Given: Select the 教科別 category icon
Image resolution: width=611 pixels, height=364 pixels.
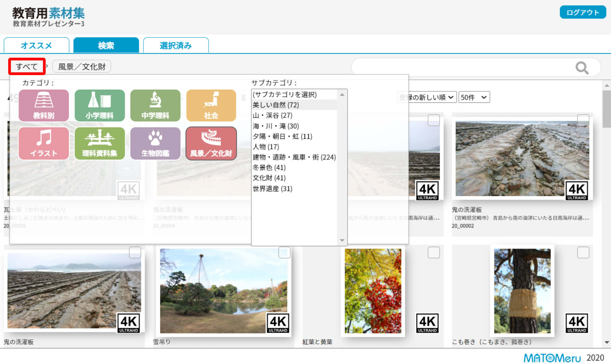Looking at the screenshot, I should [x=44, y=105].
